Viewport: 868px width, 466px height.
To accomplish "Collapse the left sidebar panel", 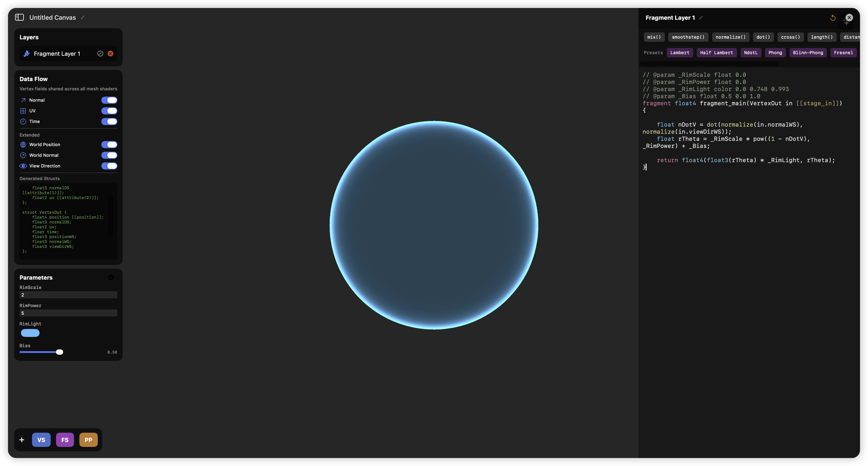I will 20,17.
